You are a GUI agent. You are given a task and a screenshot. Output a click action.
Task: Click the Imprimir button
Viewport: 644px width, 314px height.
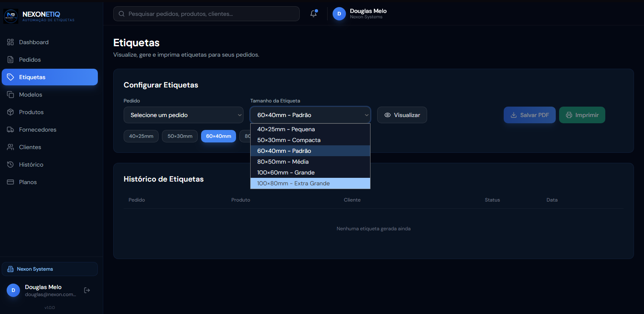(x=582, y=115)
